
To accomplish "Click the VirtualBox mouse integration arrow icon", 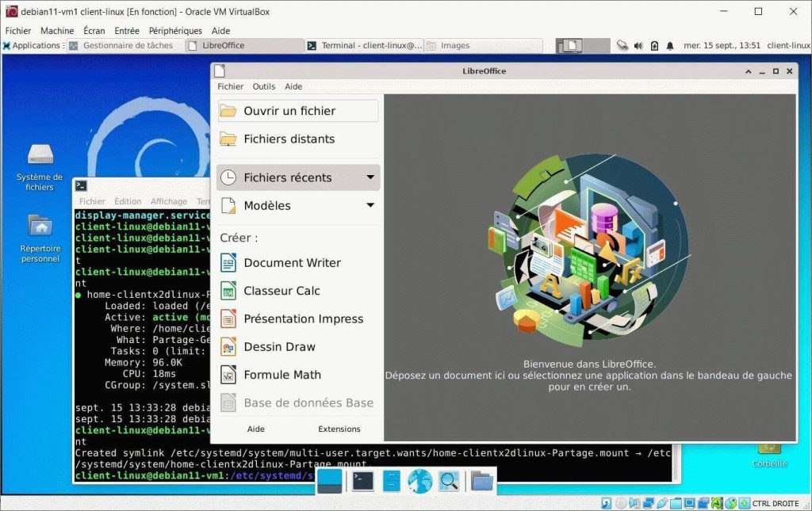I will click(x=730, y=503).
